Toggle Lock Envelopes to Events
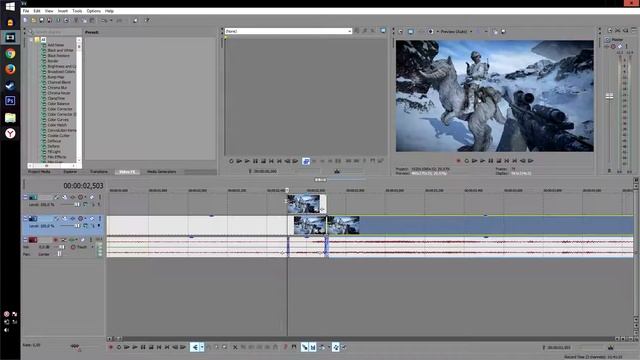 click(336, 347)
